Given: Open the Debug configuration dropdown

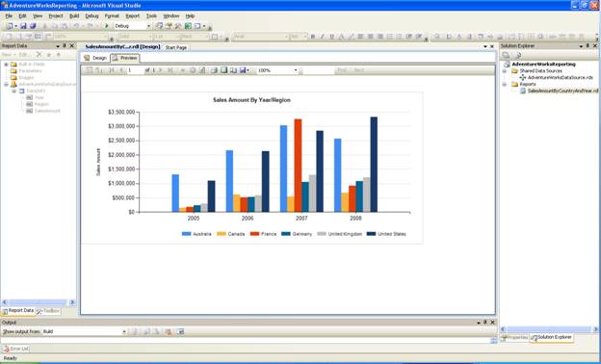Looking at the screenshot, I should coord(148,26).
